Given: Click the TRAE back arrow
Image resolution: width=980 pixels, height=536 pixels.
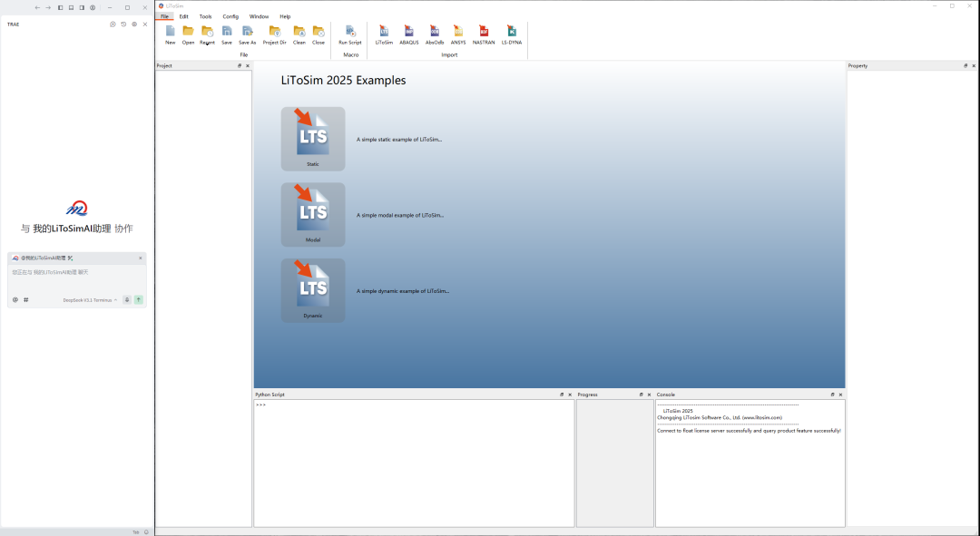Looking at the screenshot, I should point(37,7).
